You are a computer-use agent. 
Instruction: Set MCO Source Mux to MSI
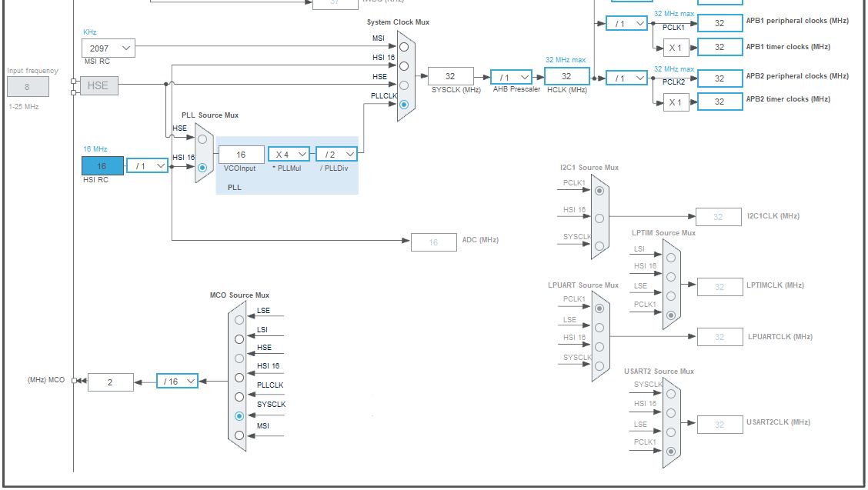tap(239, 435)
